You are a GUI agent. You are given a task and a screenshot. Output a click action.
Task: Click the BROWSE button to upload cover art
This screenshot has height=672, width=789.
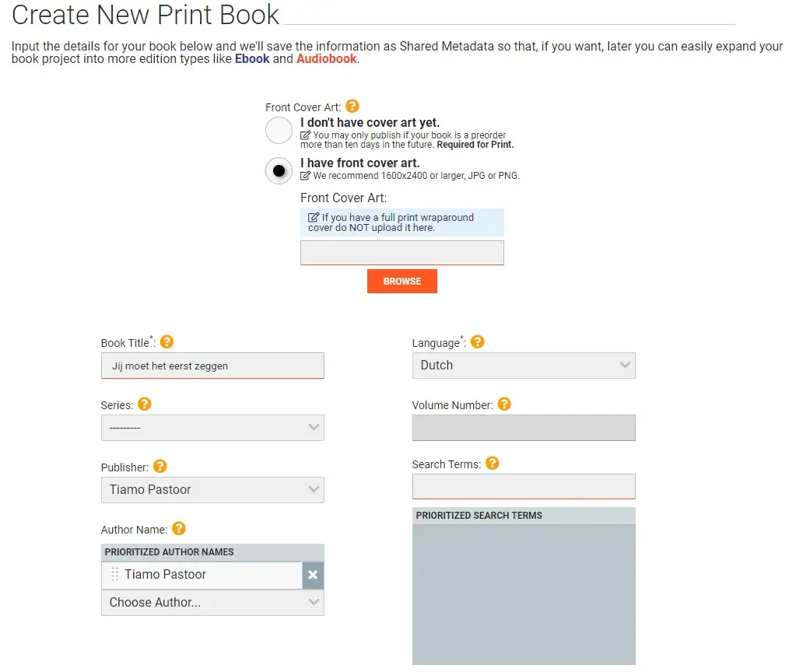(x=402, y=281)
